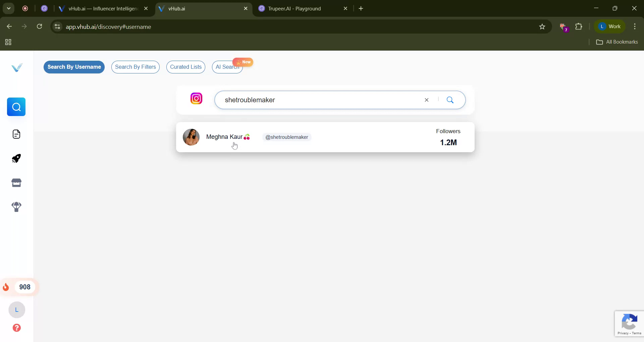Open the site settings tune icon

pos(57,27)
